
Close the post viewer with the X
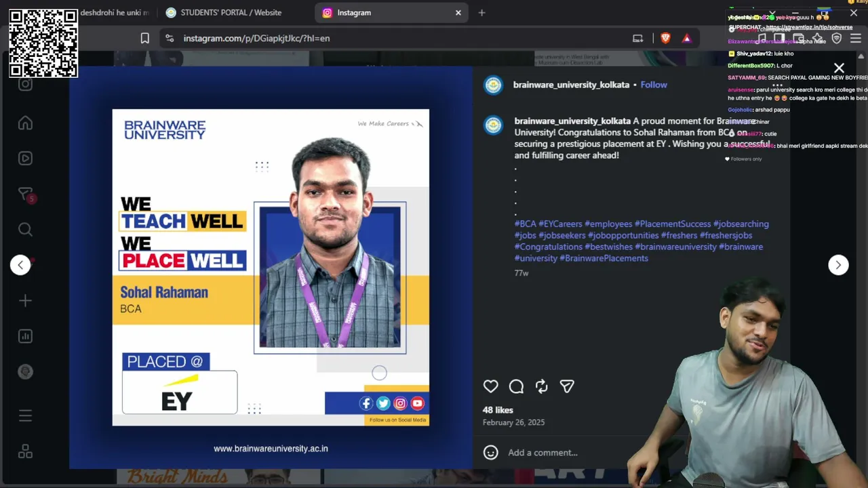pyautogui.click(x=839, y=68)
